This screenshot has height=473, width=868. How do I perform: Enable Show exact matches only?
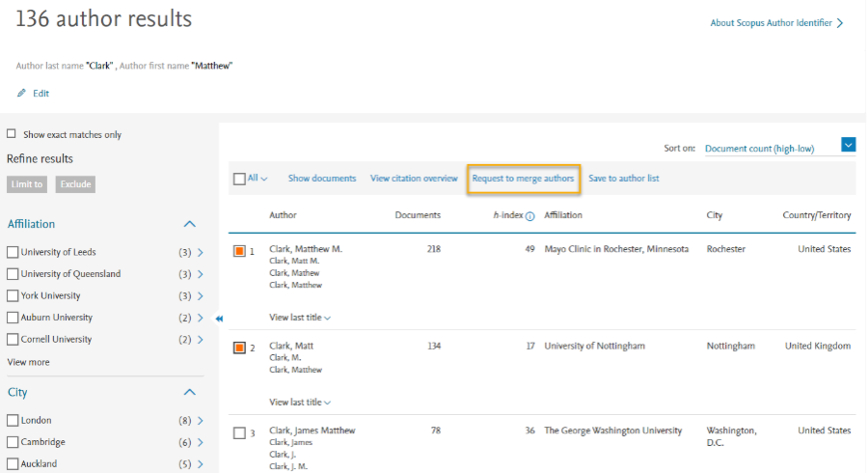click(12, 135)
